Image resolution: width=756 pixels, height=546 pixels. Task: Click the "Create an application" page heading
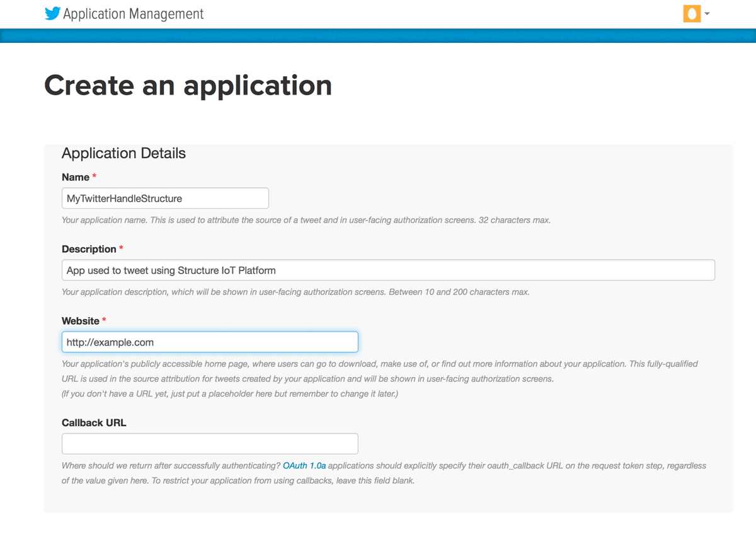[188, 85]
